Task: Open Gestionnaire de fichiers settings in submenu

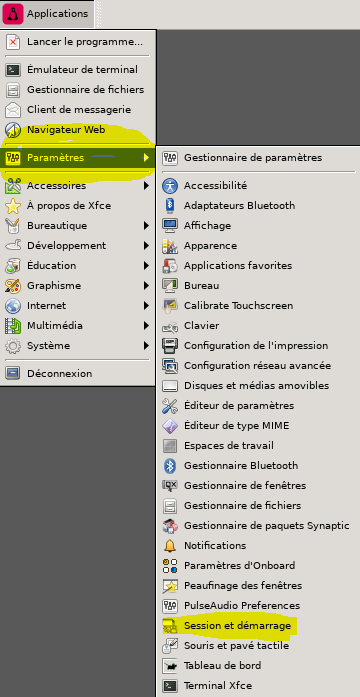Action: point(259,505)
